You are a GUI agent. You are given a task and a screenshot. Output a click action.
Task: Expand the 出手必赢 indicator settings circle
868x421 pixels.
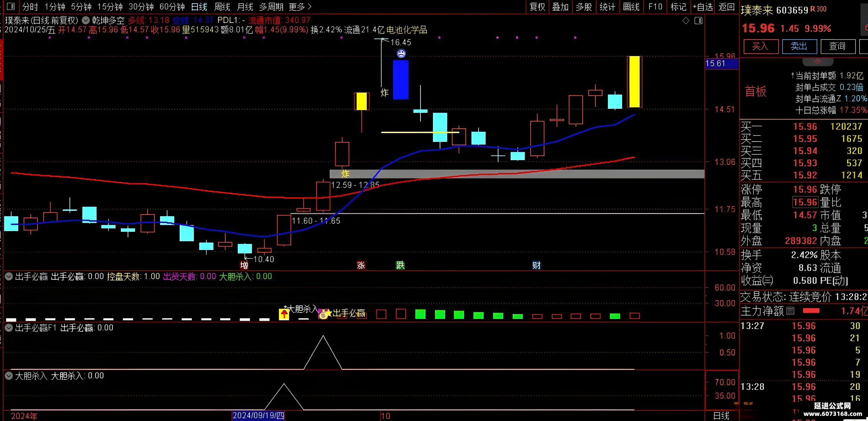9,276
